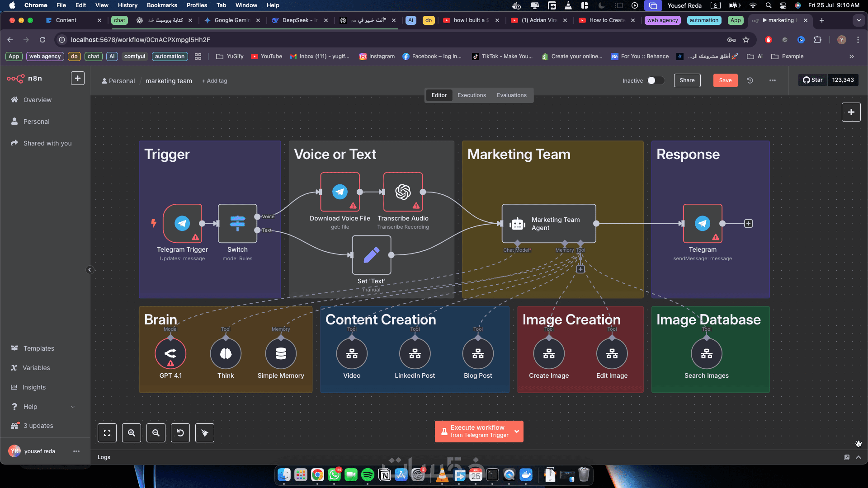Open workflow history clock icon
Viewport: 868px width, 488px height.
pos(750,80)
